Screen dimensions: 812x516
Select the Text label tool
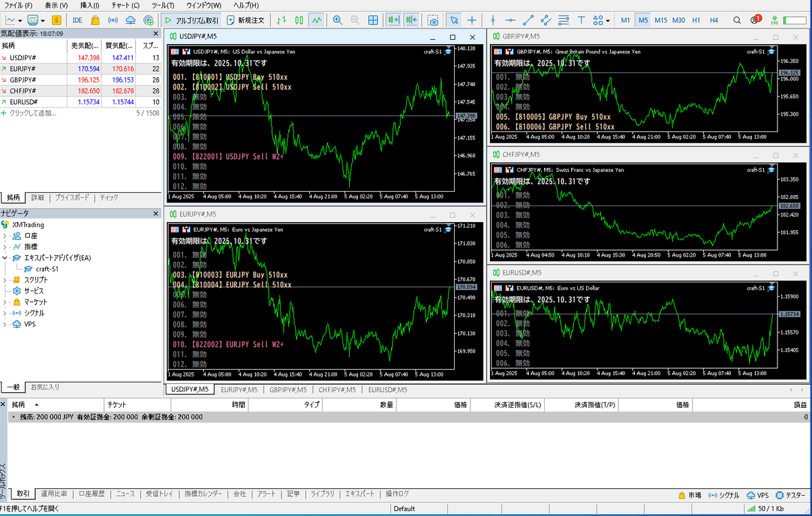point(581,20)
